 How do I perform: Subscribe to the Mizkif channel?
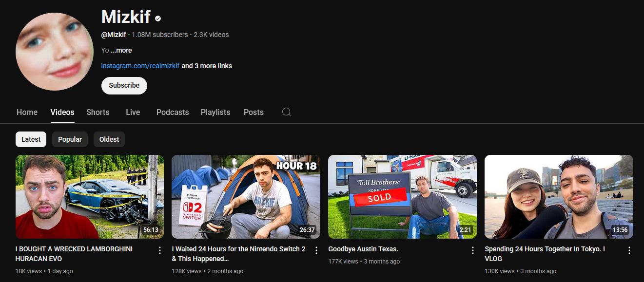[124, 85]
